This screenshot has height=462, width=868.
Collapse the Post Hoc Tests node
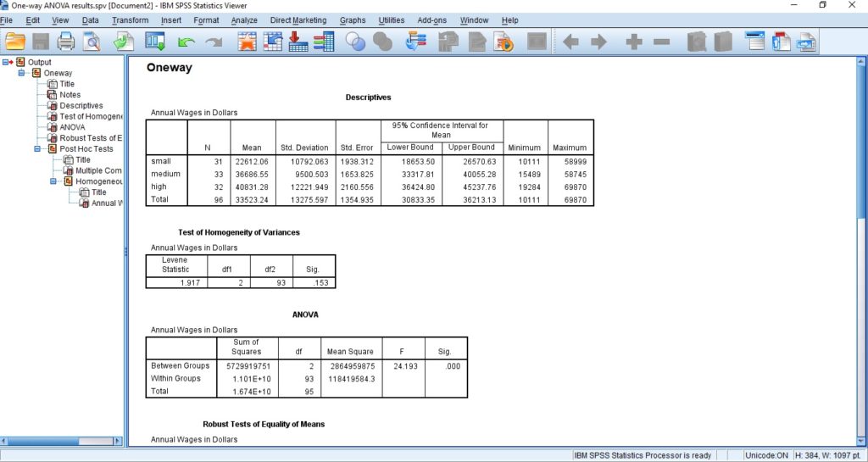37,148
